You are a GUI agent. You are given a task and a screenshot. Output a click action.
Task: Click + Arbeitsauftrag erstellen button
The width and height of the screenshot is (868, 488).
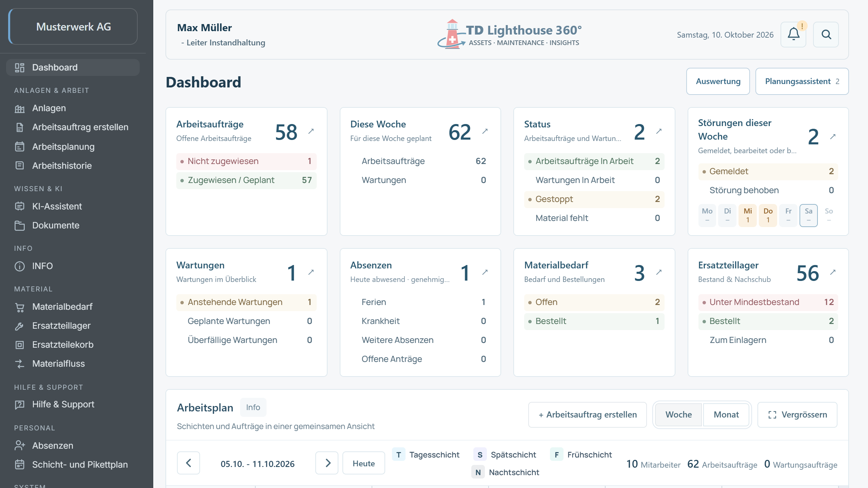click(x=588, y=415)
